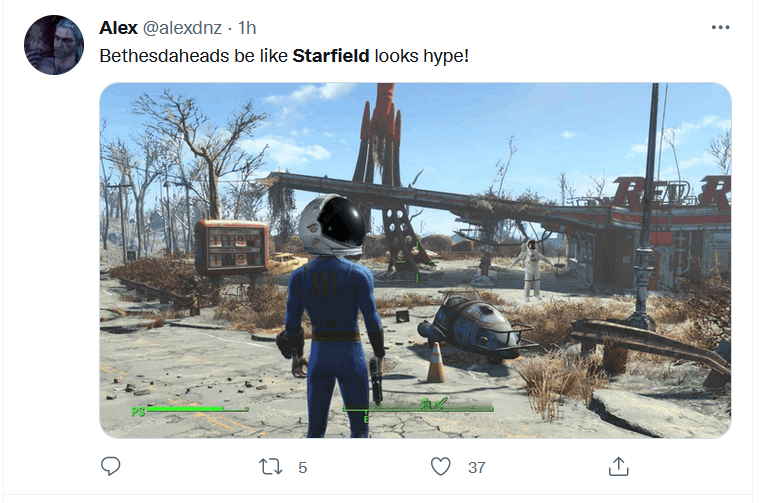Screen dimensions: 760x503
Task: Click the retweet count of 5
Action: [302, 467]
